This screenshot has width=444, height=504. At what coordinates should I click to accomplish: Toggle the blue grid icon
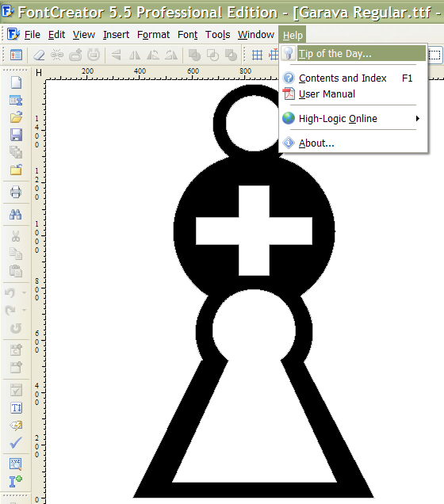tap(257, 55)
